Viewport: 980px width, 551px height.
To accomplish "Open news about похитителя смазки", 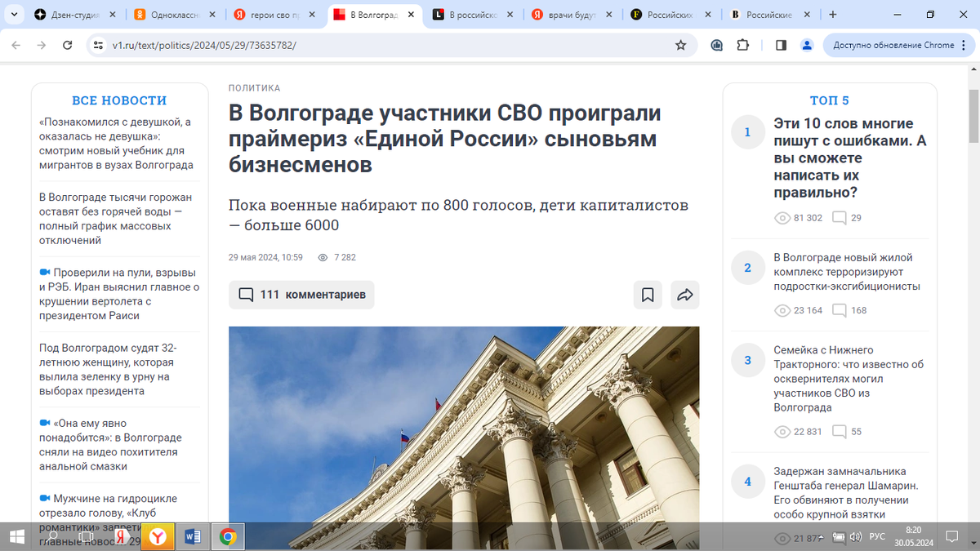I will 110,444.
